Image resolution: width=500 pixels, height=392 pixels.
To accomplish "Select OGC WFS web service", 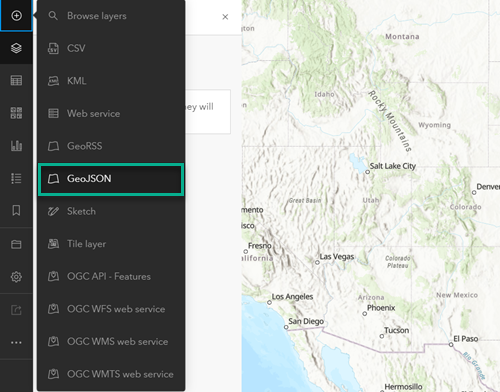I will click(111, 309).
